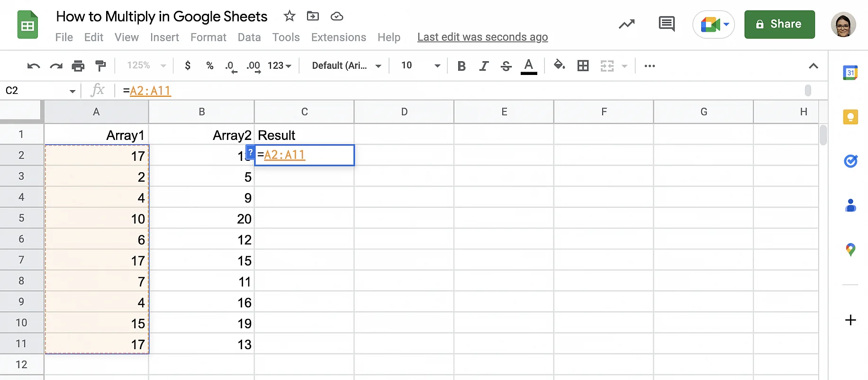Open comment history icon
Viewport: 868px width, 380px height.
[x=666, y=24]
